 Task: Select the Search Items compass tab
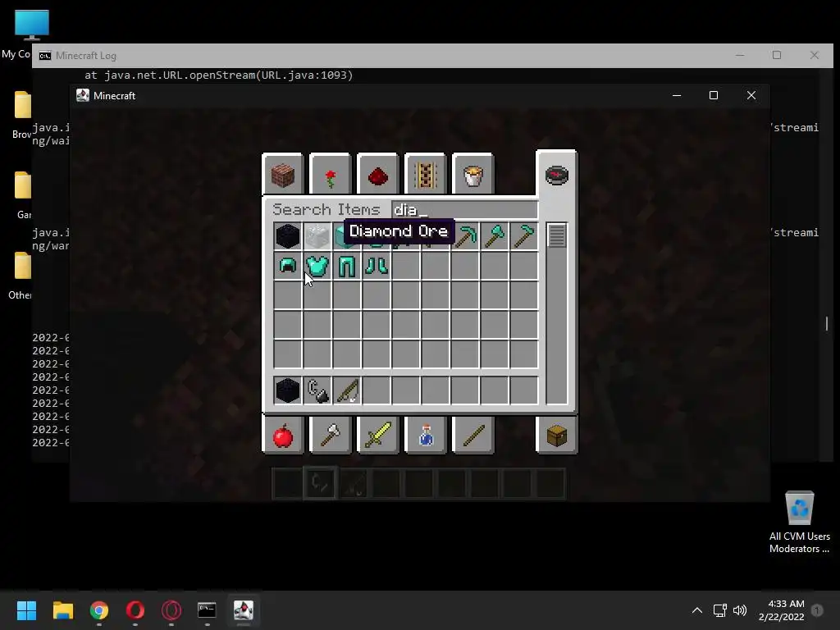(x=557, y=174)
